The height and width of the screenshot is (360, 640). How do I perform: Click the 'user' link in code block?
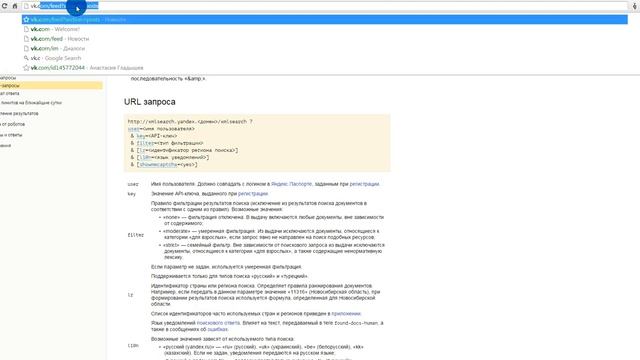(133, 129)
